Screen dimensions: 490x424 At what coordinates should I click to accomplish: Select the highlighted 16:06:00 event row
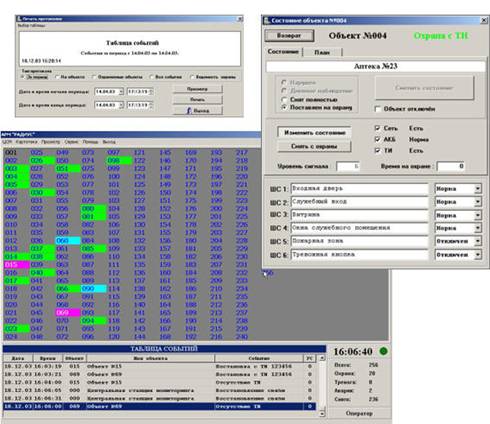[x=159, y=406]
